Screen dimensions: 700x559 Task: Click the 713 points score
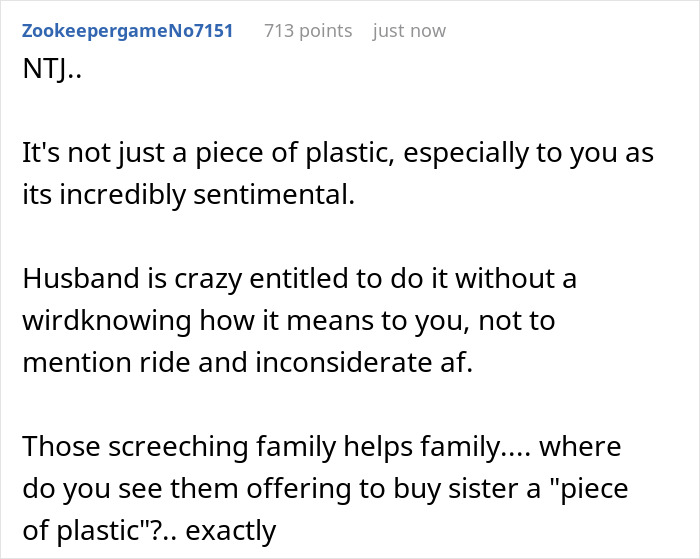coord(308,31)
